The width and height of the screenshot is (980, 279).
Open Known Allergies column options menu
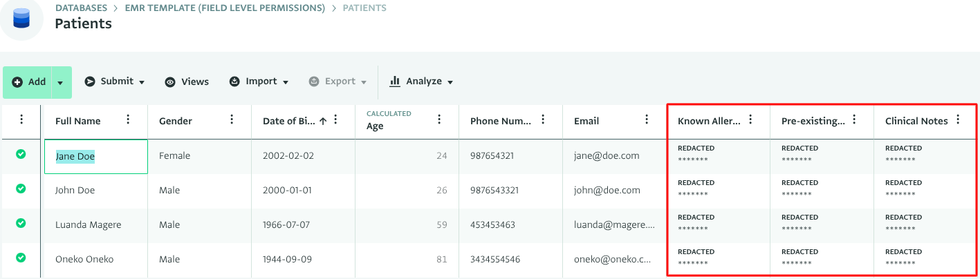click(x=750, y=120)
